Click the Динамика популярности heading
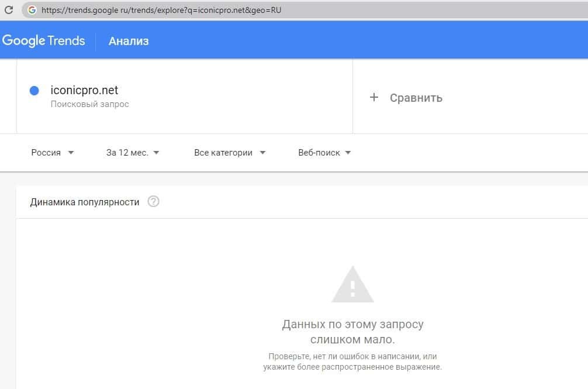 click(x=85, y=202)
